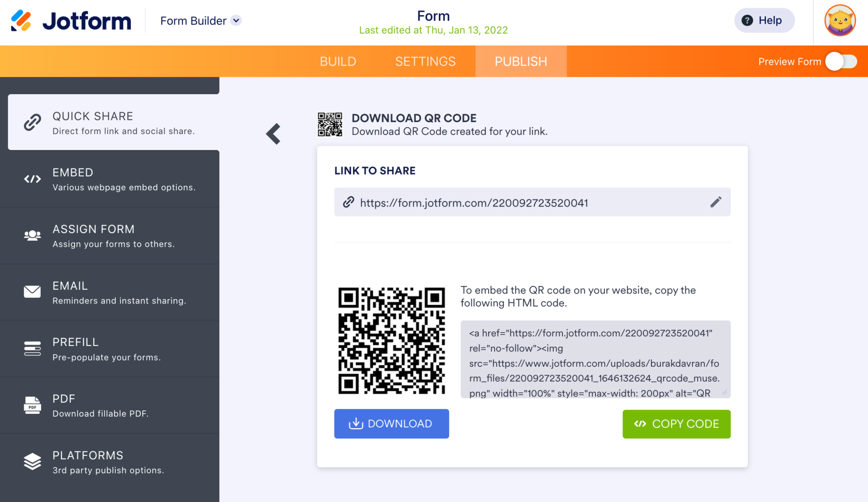Click the PDF file icon
This screenshot has height=502, width=868.
click(32, 405)
